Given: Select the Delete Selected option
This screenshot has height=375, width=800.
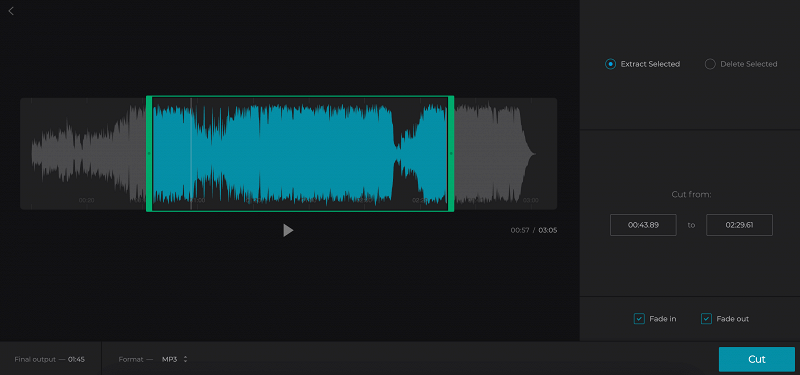Looking at the screenshot, I should (x=741, y=64).
